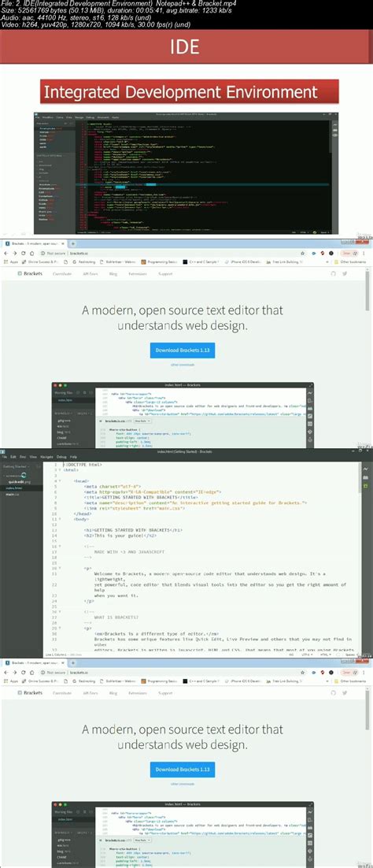
Task: Open Programming Basics bookmark in upper browser
Action: pos(159,263)
